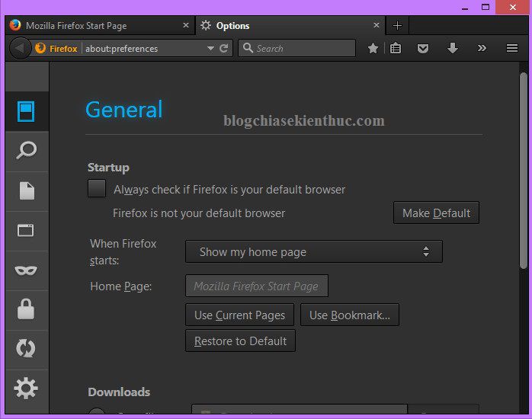Open a new tab with plus button
The height and width of the screenshot is (419, 532).
point(397,25)
